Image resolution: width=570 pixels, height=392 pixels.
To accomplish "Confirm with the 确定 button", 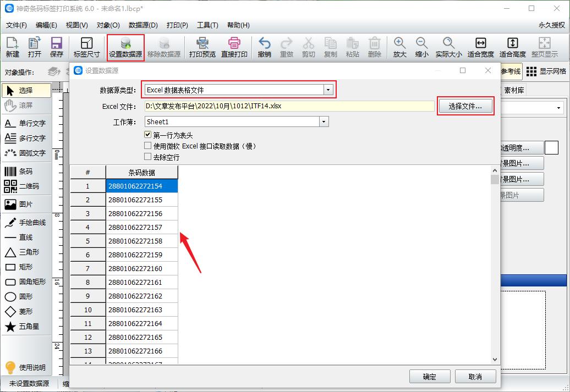I will [x=430, y=377].
